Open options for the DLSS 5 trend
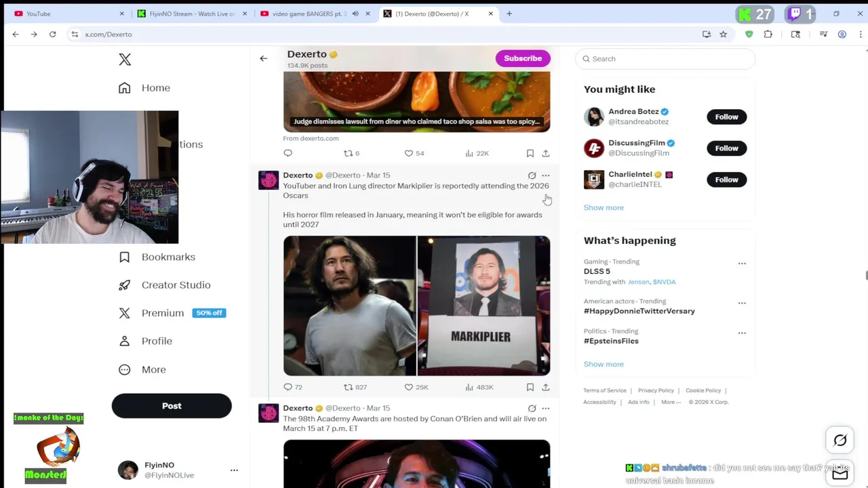 (x=742, y=264)
